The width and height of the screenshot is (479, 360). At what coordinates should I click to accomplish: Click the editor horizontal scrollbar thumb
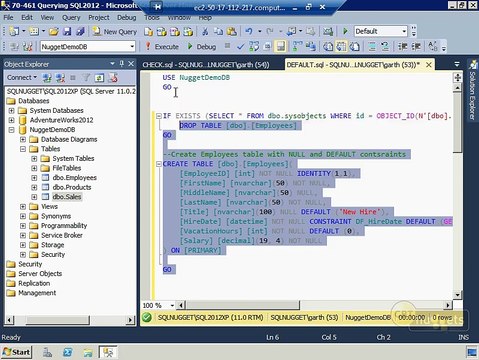(x=243, y=305)
